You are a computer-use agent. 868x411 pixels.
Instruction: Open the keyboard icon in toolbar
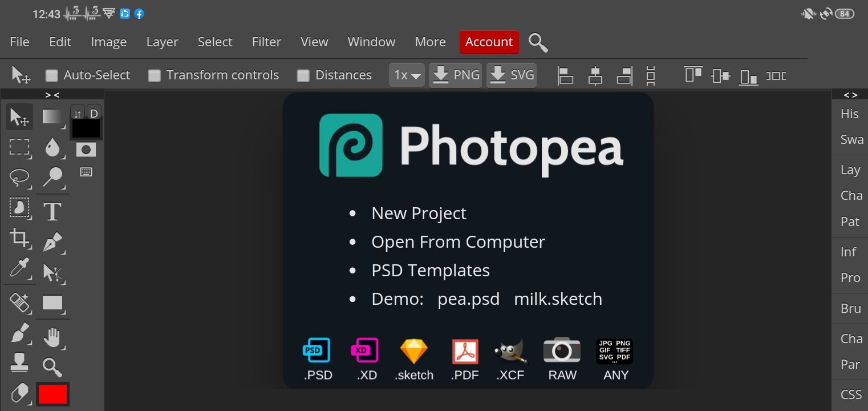(x=86, y=172)
